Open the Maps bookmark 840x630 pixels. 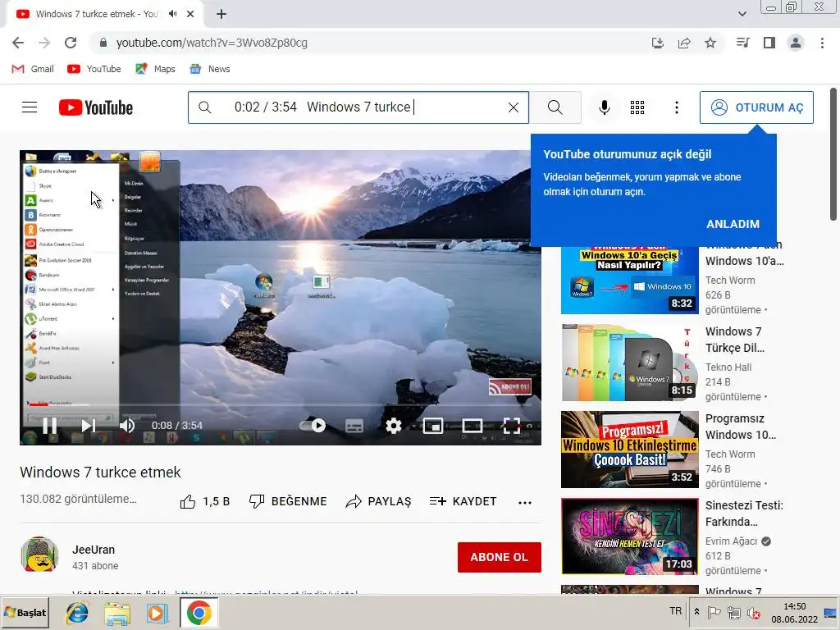[155, 69]
